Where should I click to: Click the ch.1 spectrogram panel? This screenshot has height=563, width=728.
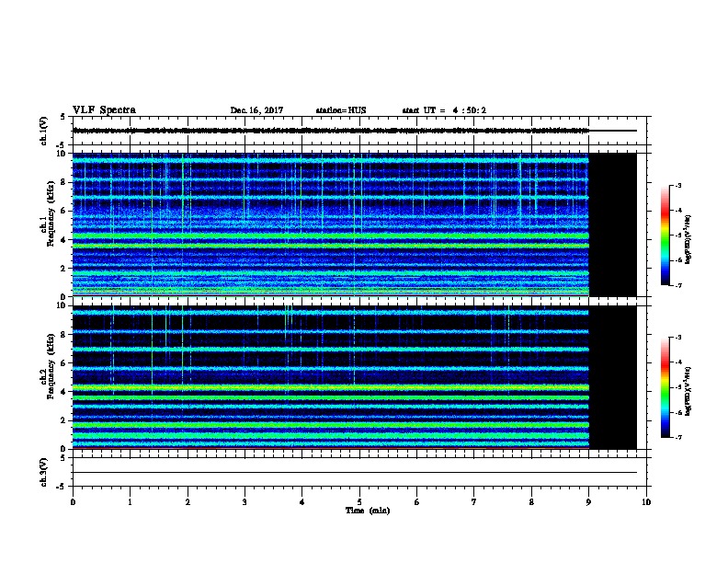tap(354, 224)
